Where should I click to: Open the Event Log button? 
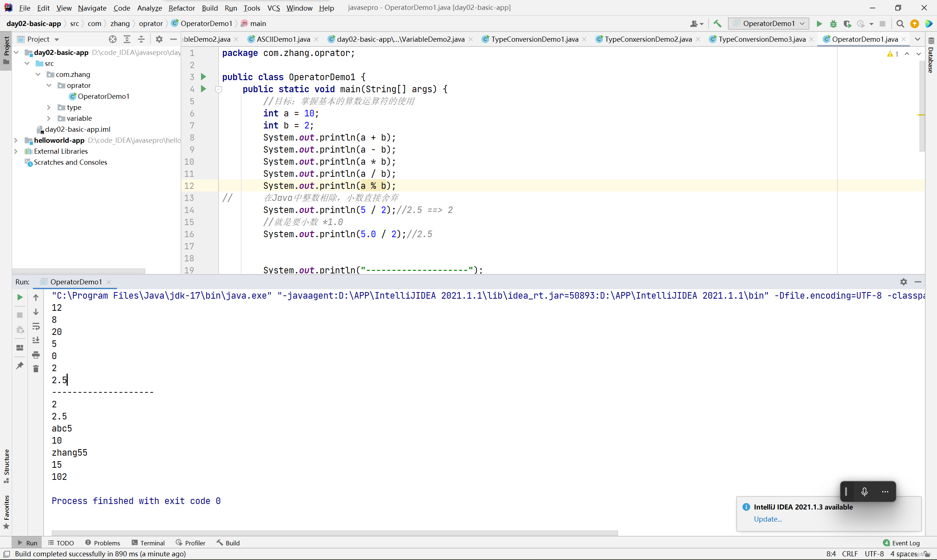(x=901, y=543)
